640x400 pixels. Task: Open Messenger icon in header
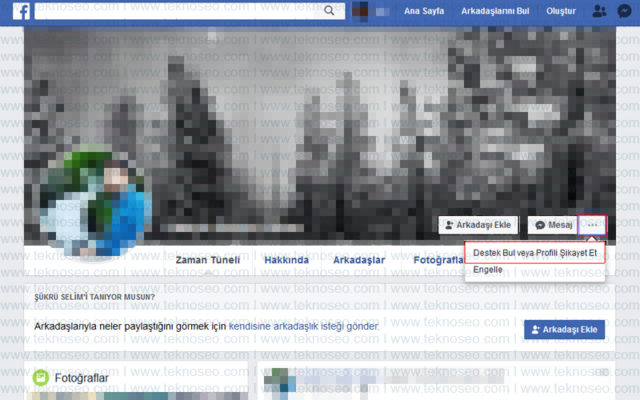pos(624,11)
